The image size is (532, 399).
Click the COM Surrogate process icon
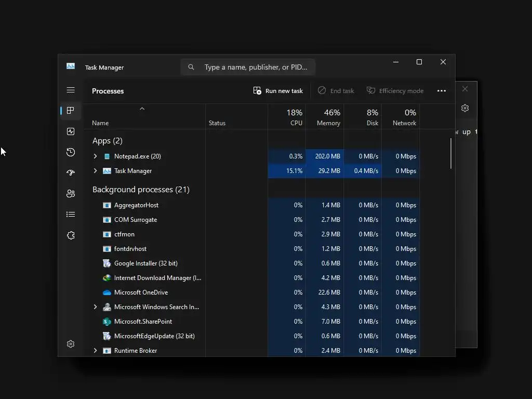click(x=107, y=220)
